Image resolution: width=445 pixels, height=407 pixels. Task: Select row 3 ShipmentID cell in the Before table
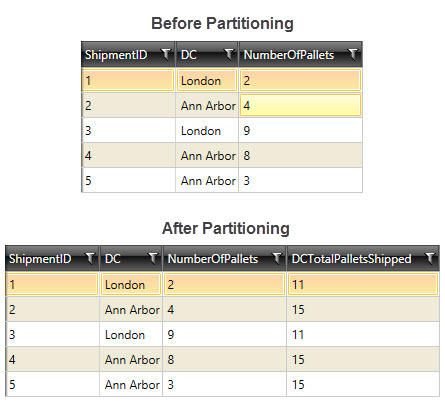[x=129, y=130]
